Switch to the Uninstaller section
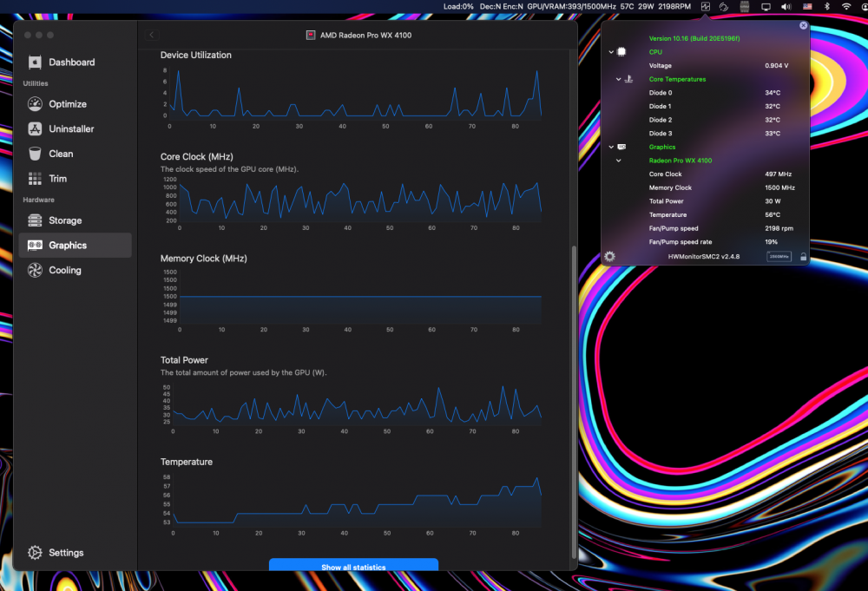The height and width of the screenshot is (591, 868). 76,129
